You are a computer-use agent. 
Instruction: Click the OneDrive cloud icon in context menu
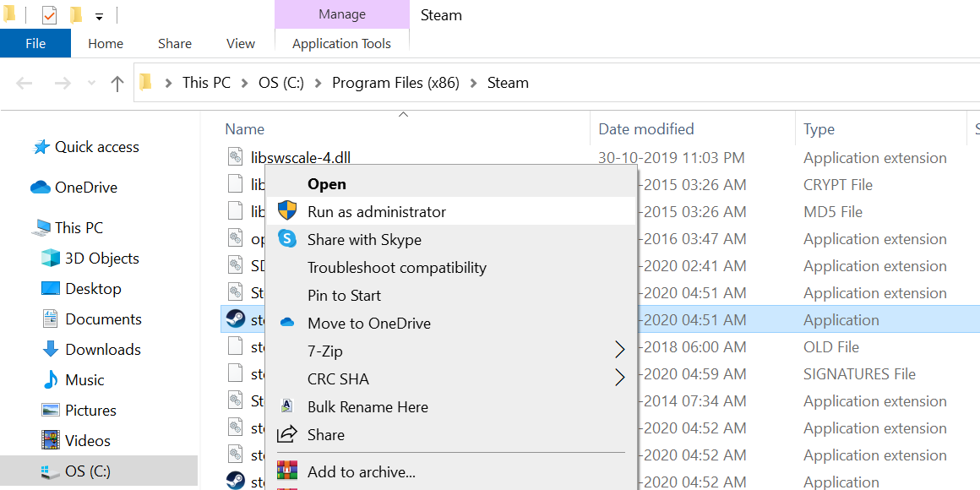[x=286, y=322]
